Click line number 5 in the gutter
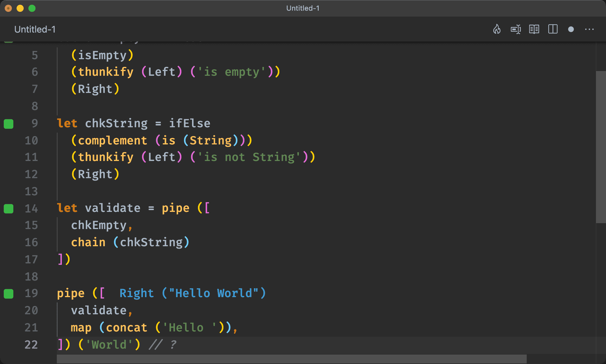Viewport: 606px width, 364px height. coord(35,55)
